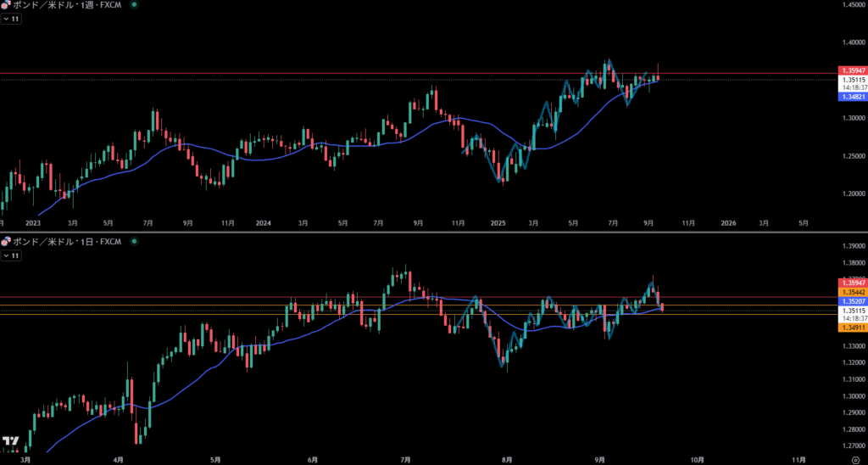Viewport: 868px width, 465px height.
Task: Click the TradingView logo in bottom-left corner
Action: (x=11, y=441)
